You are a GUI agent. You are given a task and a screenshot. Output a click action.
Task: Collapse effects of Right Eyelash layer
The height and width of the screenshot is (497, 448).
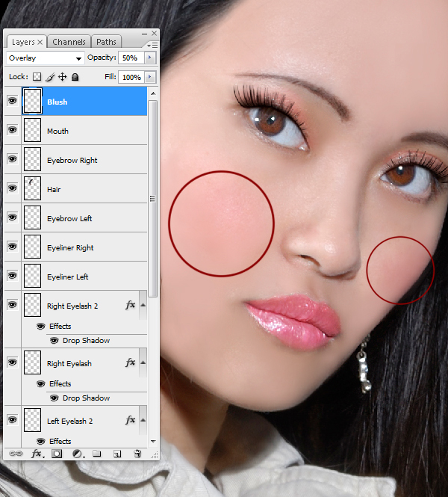coord(143,362)
